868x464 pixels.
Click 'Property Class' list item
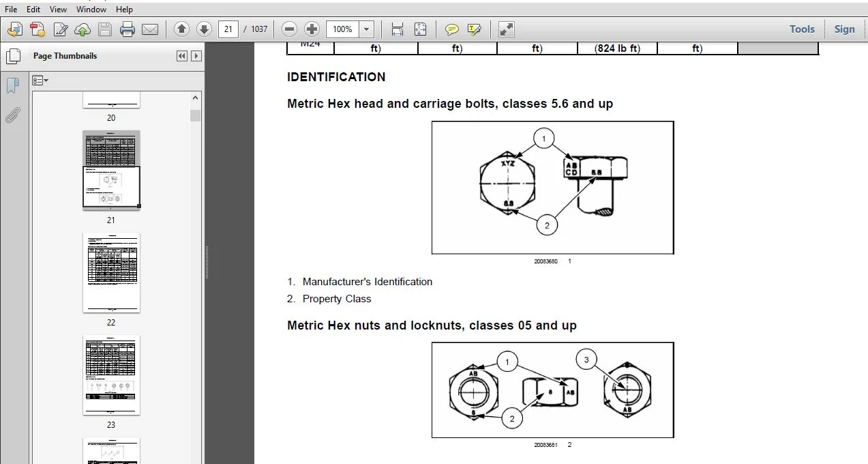point(337,299)
